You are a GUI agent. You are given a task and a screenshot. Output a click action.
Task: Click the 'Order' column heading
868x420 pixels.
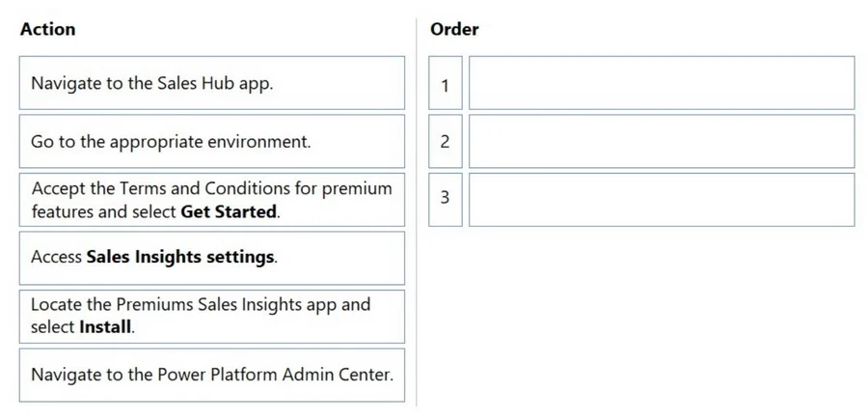click(454, 29)
